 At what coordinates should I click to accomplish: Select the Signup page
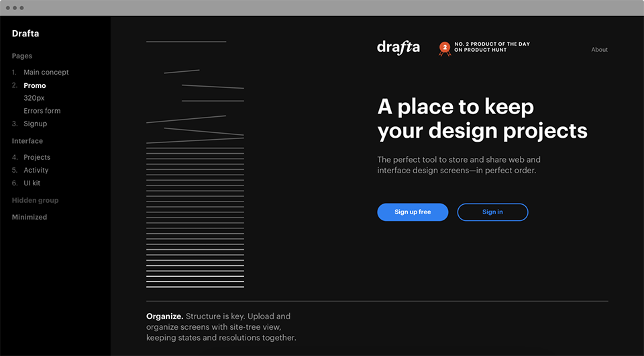click(36, 124)
